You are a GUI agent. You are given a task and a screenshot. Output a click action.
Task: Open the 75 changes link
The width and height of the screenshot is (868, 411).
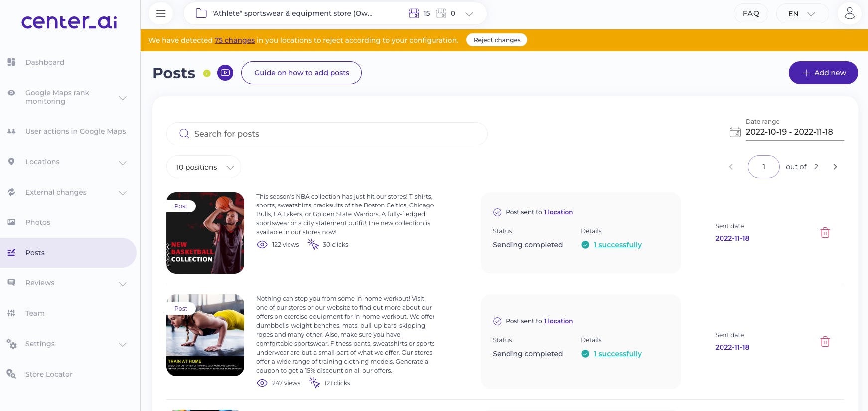tap(235, 40)
